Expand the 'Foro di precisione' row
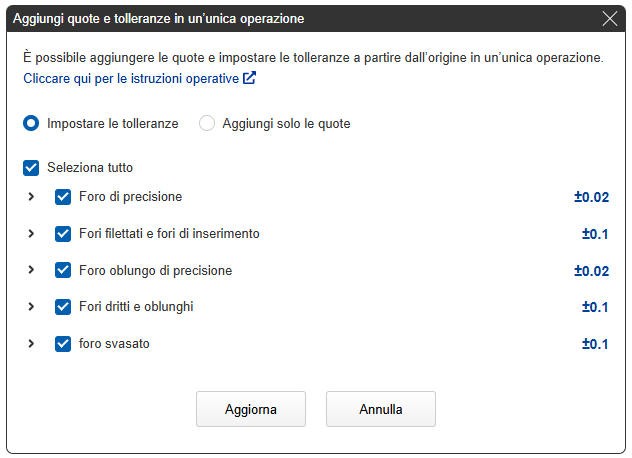The width and height of the screenshot is (632, 458). pos(31,197)
